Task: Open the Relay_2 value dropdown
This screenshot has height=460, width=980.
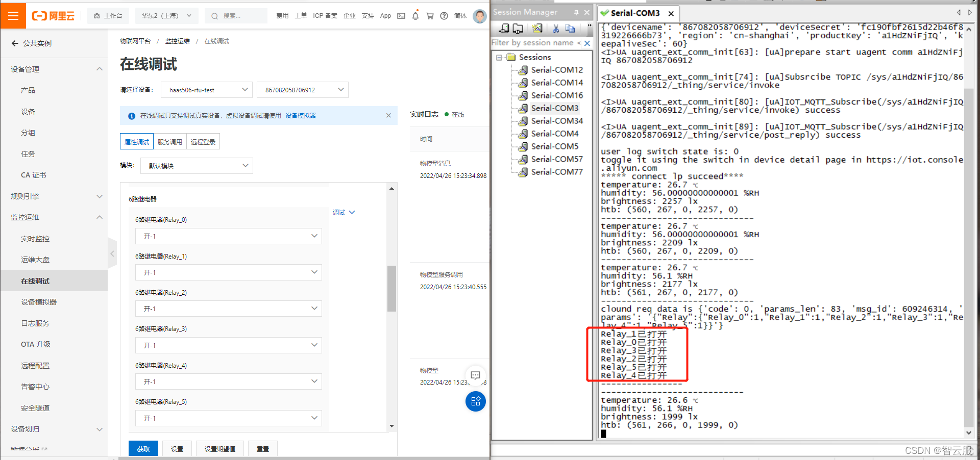Action: click(x=228, y=309)
